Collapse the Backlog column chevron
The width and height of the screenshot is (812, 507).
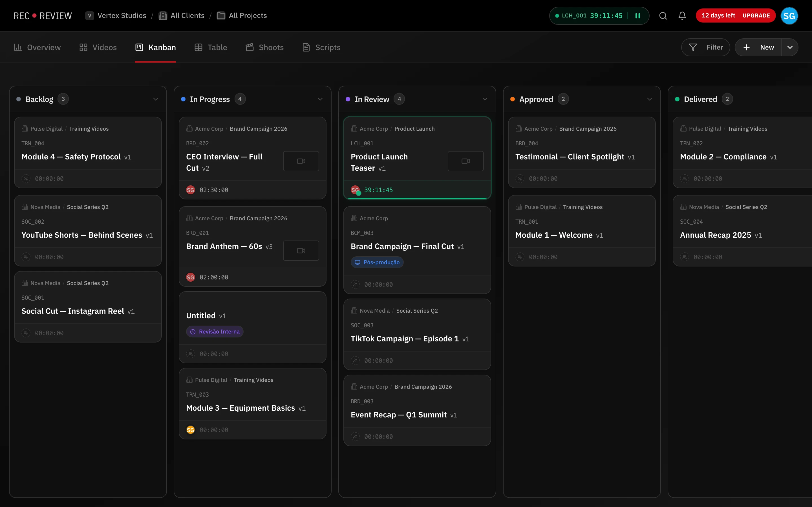(x=155, y=99)
